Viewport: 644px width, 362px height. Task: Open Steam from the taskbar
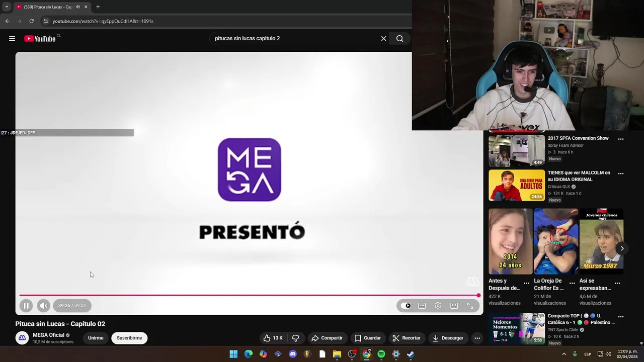pos(411,354)
